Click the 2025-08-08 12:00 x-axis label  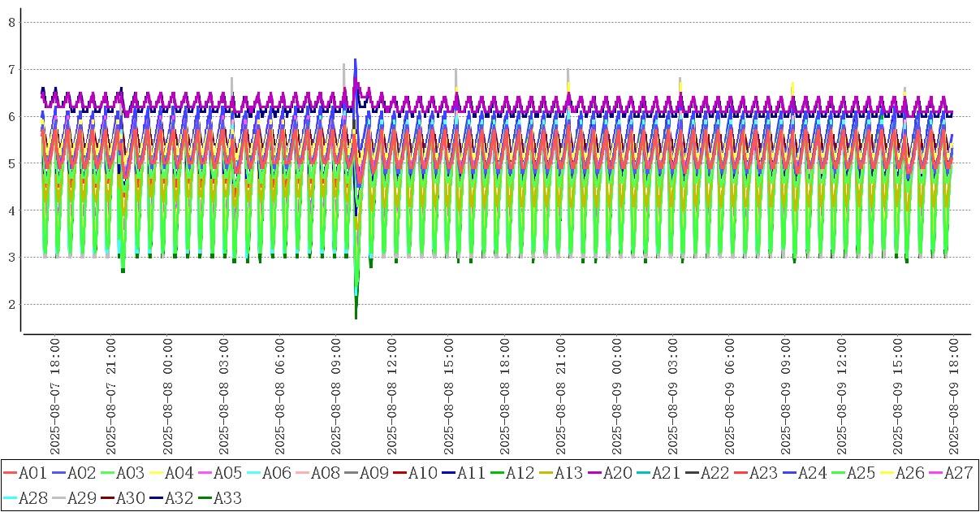click(x=392, y=397)
